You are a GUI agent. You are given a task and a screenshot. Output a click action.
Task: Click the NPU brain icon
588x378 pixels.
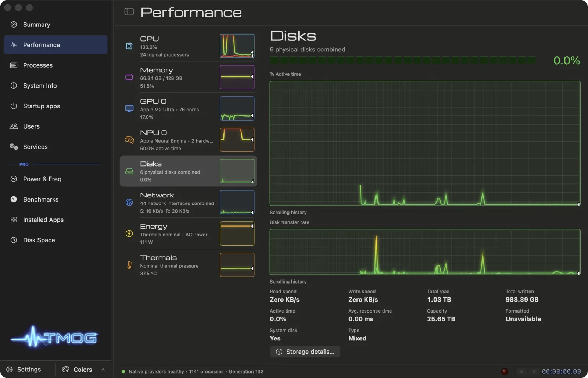coord(129,140)
